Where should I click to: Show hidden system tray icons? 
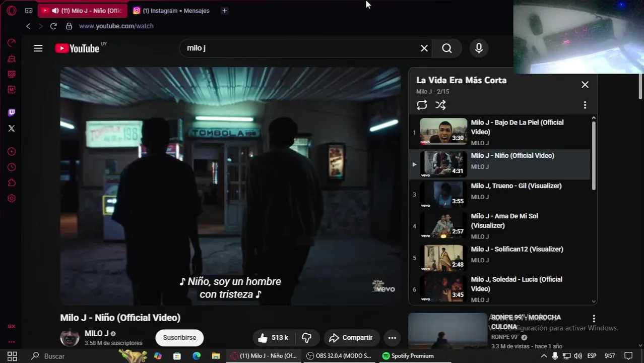[x=544, y=356]
